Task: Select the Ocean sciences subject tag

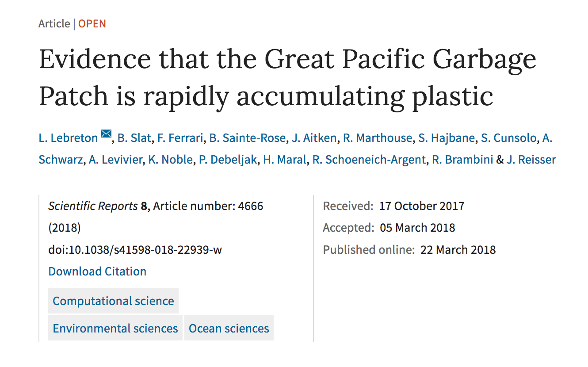Action: click(x=229, y=329)
